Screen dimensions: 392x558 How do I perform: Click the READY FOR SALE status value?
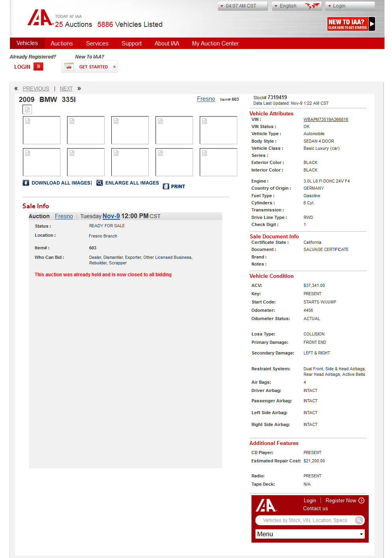tap(107, 226)
